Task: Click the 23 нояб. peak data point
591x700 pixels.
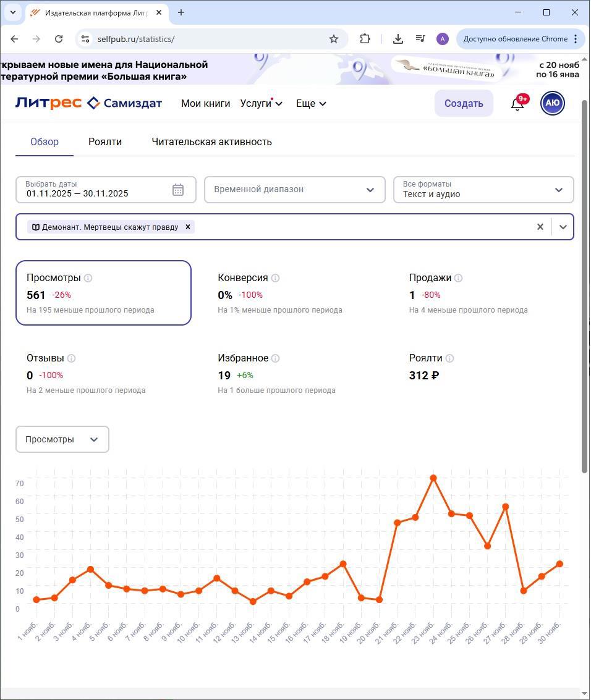Action: [433, 478]
